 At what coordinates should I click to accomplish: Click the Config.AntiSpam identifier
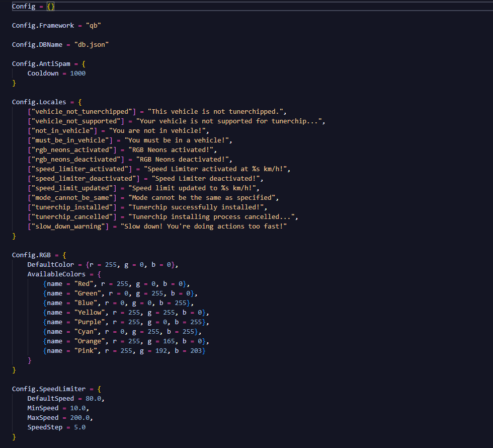pos(41,64)
